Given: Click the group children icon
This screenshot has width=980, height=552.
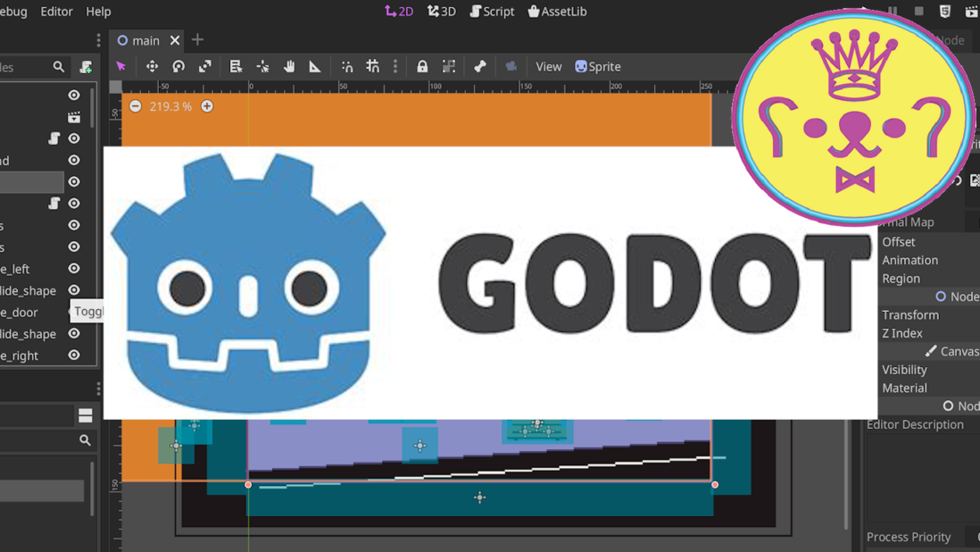Looking at the screenshot, I should 449,66.
